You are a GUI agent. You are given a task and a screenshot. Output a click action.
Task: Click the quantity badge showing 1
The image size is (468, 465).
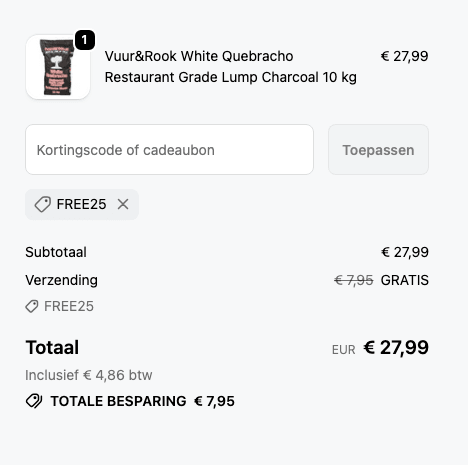pyautogui.click(x=85, y=40)
